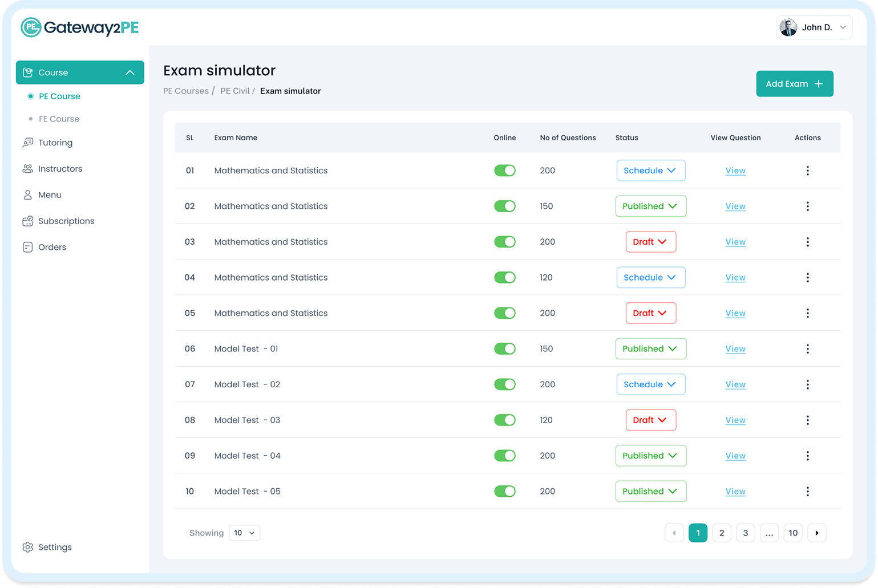The height and width of the screenshot is (588, 878).
Task: Select the Tutoring sidebar icon
Action: (28, 142)
